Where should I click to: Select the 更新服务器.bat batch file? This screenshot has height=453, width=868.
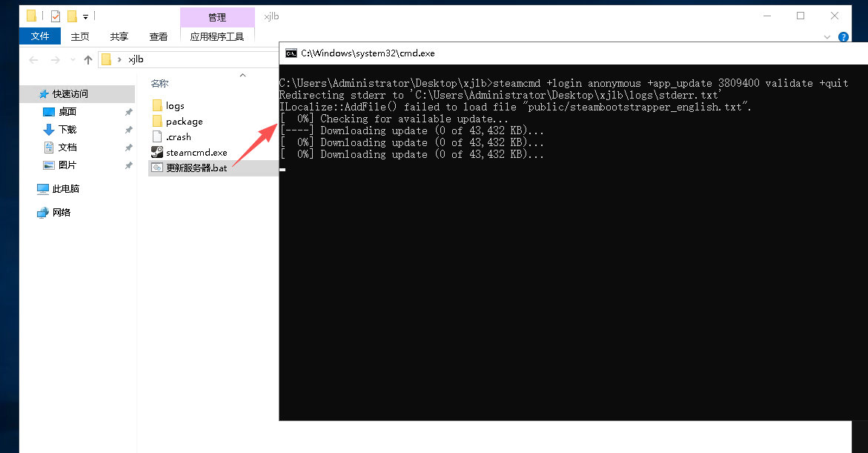coord(196,168)
